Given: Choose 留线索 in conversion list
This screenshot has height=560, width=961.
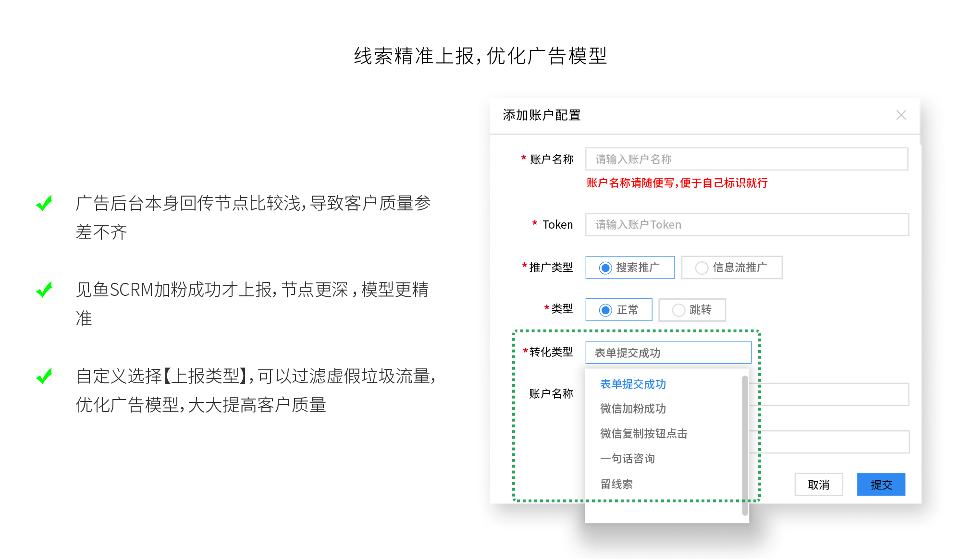Looking at the screenshot, I should (616, 484).
